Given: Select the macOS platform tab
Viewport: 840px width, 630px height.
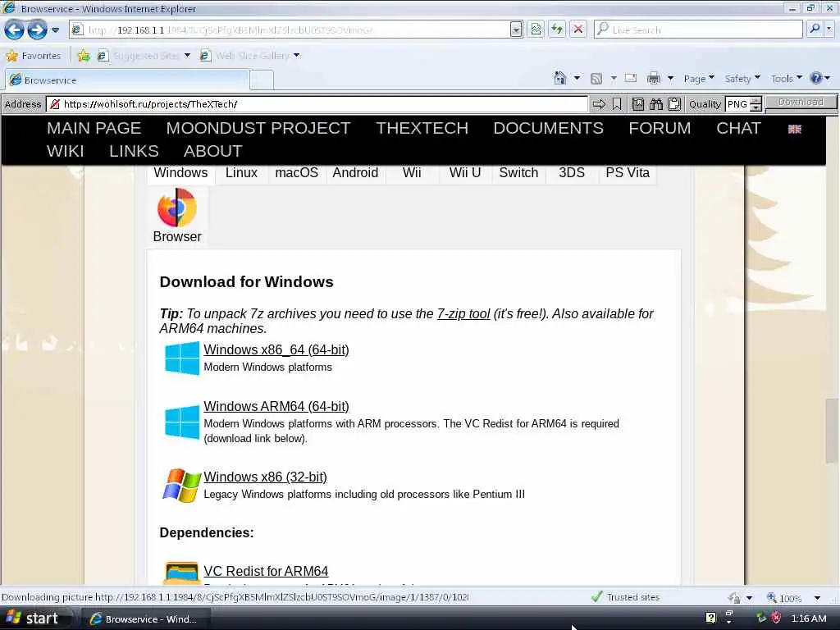Looking at the screenshot, I should [x=296, y=173].
